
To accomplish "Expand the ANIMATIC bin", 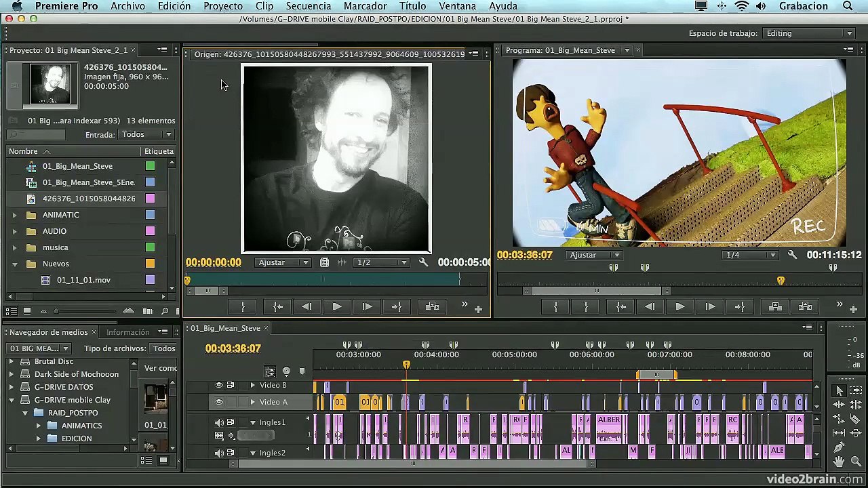I will [x=14, y=215].
